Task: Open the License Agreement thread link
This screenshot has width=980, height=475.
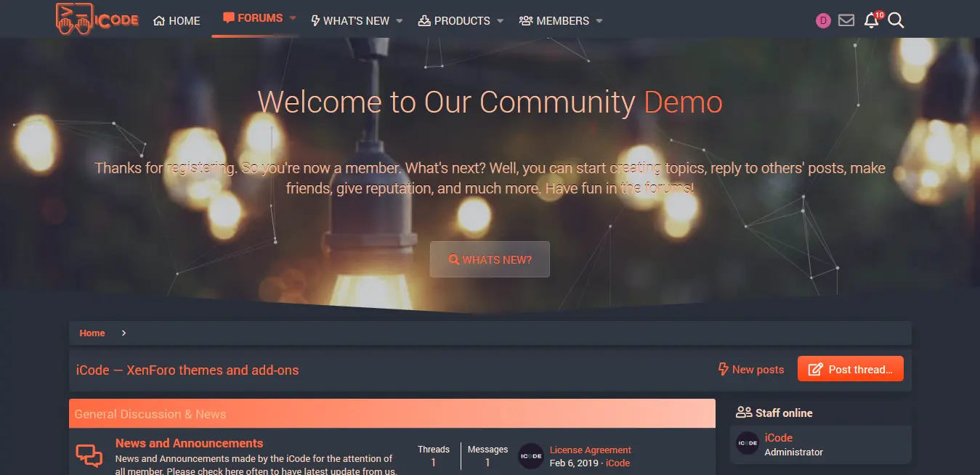Action: tap(590, 450)
